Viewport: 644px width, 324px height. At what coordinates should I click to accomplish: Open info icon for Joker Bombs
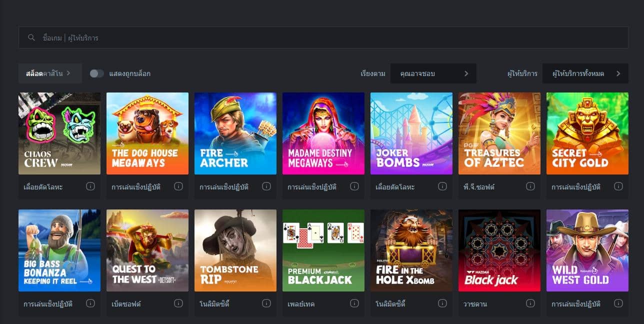click(x=442, y=186)
